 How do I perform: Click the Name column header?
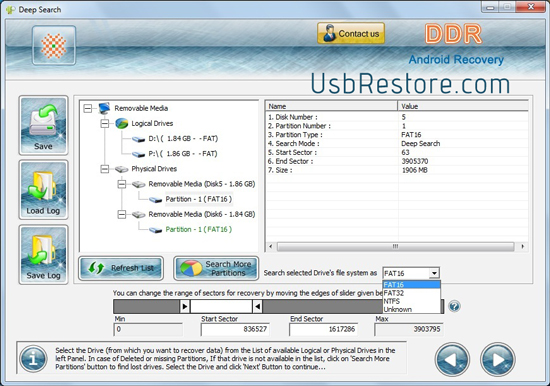[x=331, y=106]
